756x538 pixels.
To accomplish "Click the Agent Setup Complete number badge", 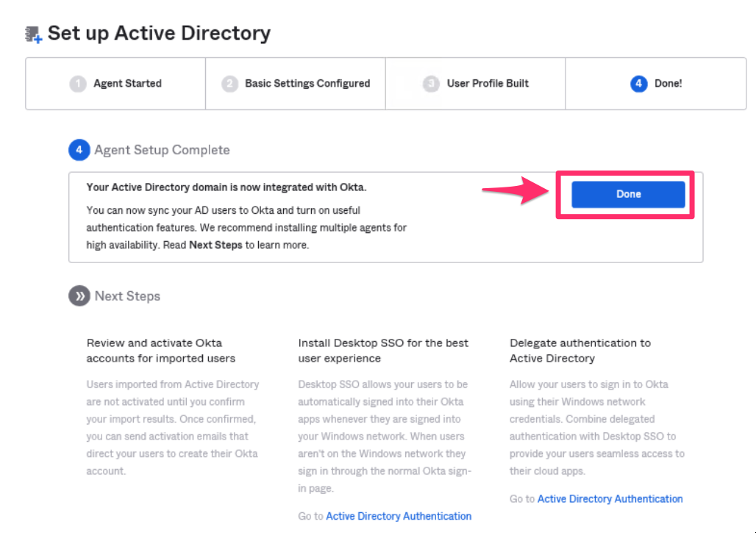I will (x=79, y=149).
